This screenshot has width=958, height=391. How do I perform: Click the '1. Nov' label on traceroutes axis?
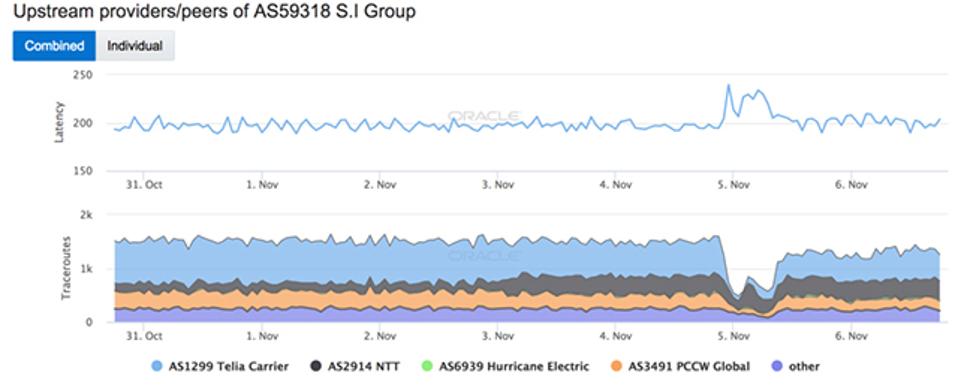coord(263,335)
